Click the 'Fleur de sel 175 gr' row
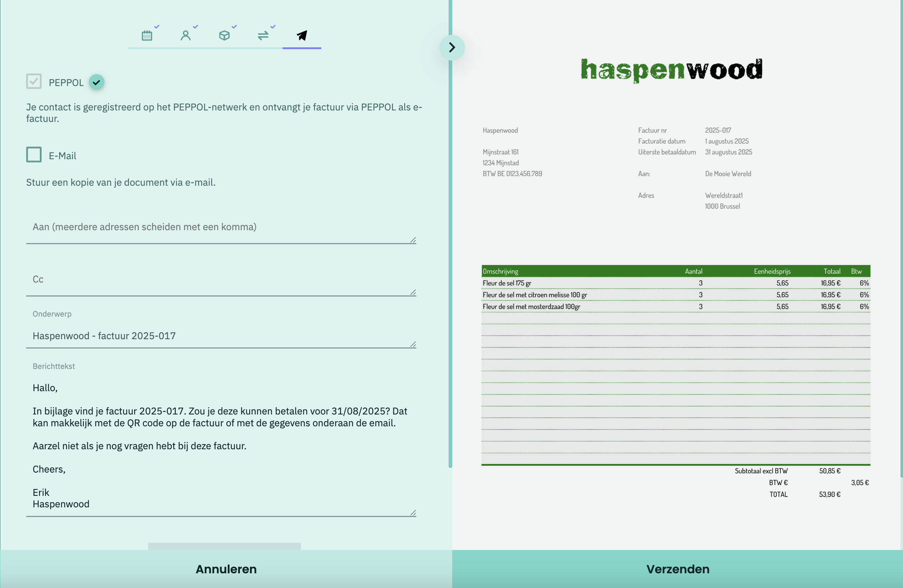Viewport: 903px width, 588px height. [x=676, y=283]
